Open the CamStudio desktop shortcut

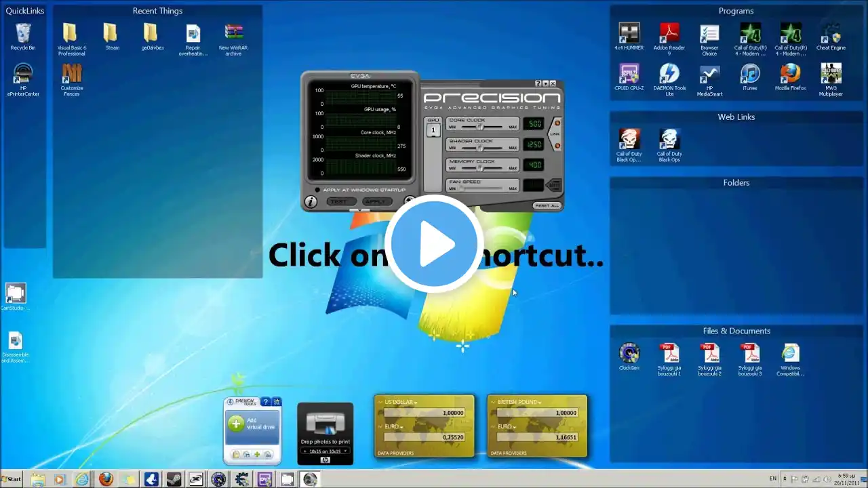pyautogui.click(x=15, y=297)
